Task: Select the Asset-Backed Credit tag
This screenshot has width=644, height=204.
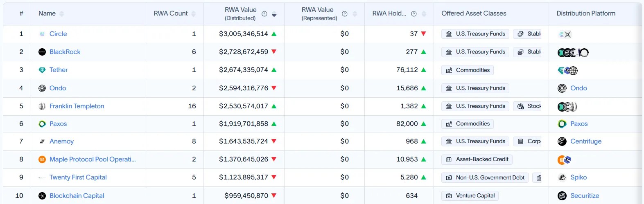Action: tap(477, 159)
